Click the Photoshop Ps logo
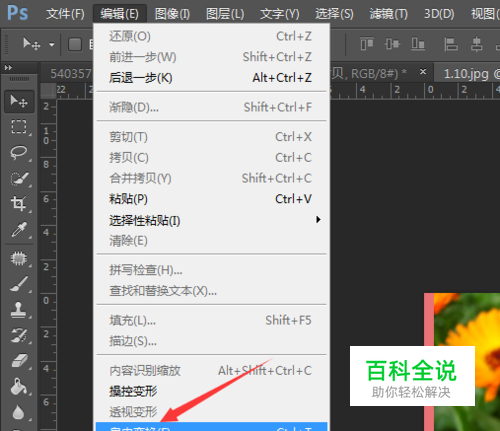500x431 pixels. [x=17, y=13]
